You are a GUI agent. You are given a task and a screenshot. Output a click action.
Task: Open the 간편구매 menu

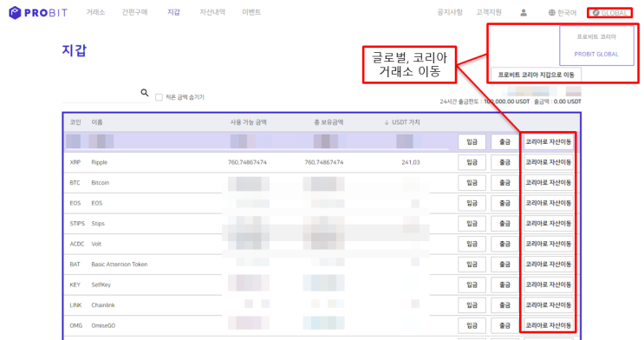click(x=134, y=12)
